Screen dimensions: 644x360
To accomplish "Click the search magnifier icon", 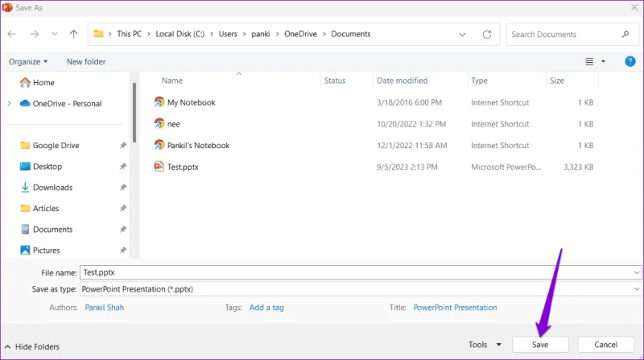I will click(625, 35).
